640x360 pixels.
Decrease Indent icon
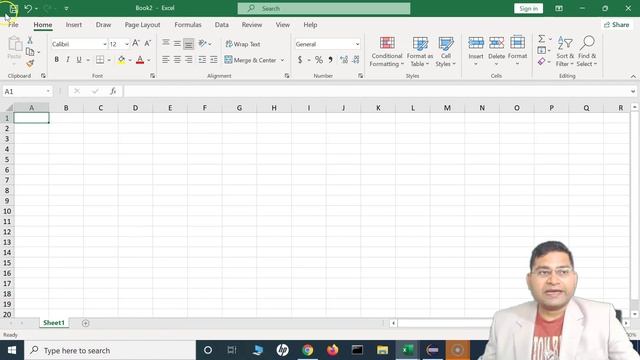[x=202, y=60]
